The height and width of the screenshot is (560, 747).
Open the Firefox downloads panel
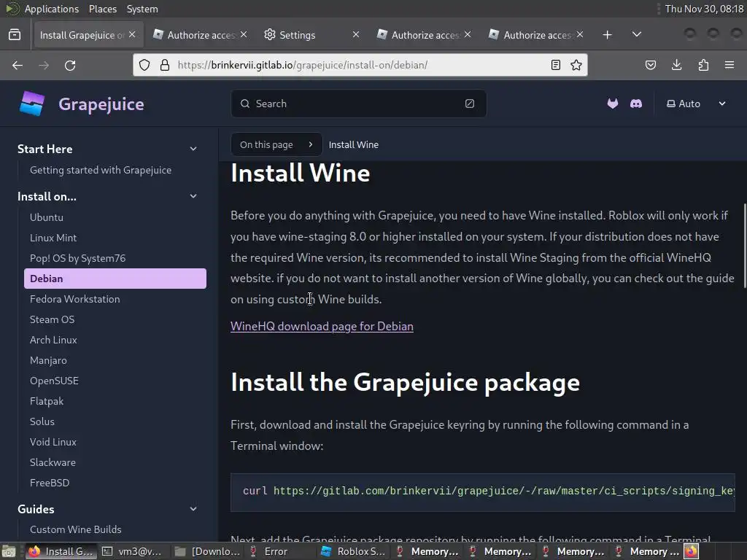tap(676, 65)
